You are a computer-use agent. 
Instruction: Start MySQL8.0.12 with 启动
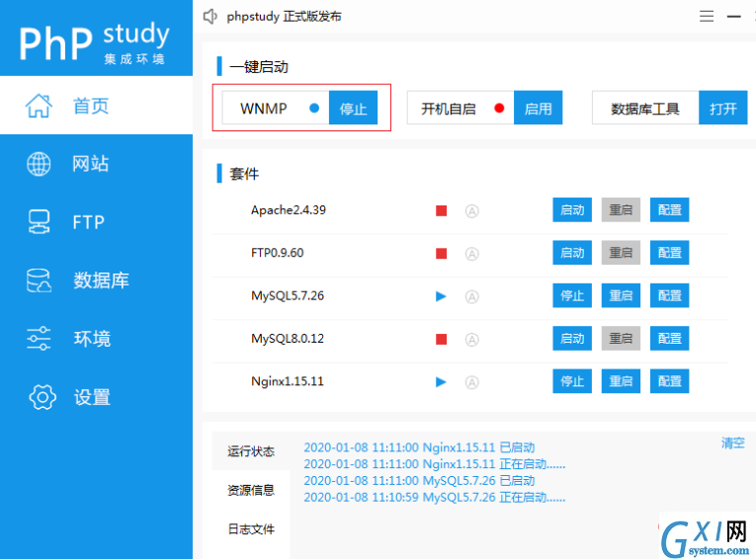coord(572,339)
